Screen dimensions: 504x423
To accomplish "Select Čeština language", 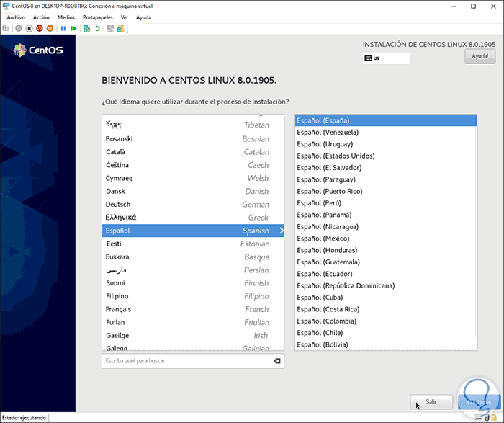I will (x=193, y=165).
